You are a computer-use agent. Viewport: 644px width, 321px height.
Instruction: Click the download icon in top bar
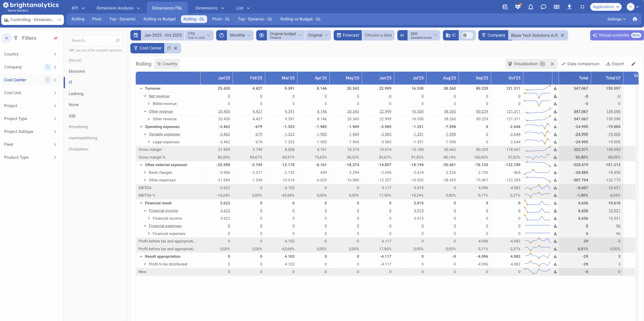[x=569, y=7]
